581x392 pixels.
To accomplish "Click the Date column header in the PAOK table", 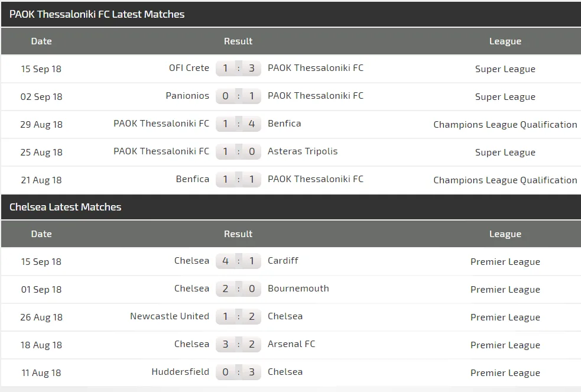I will 41,41.
